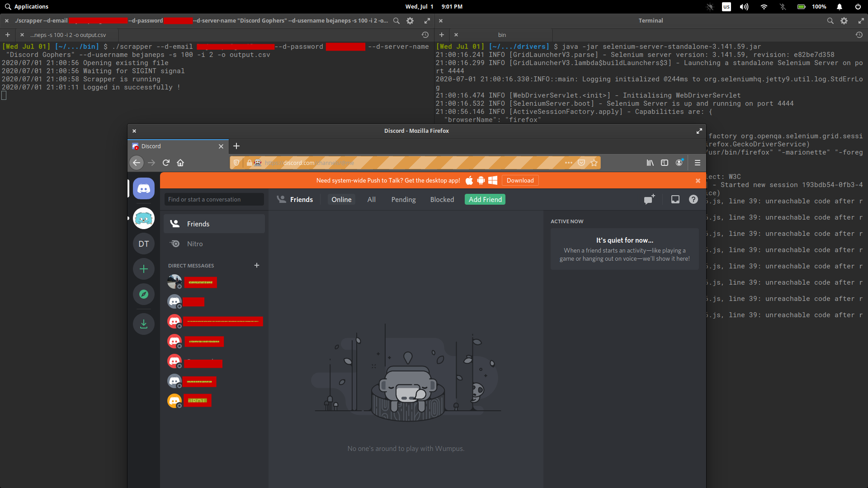Select the DT server in the server list

144,244
